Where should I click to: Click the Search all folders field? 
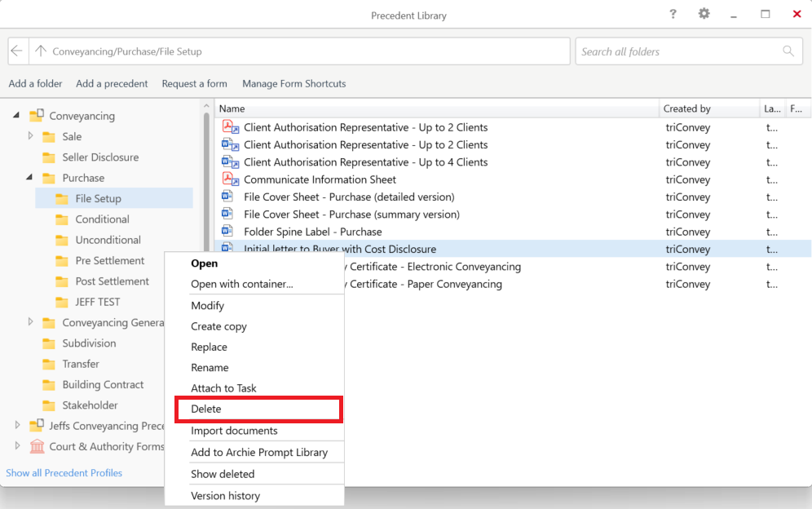point(677,51)
